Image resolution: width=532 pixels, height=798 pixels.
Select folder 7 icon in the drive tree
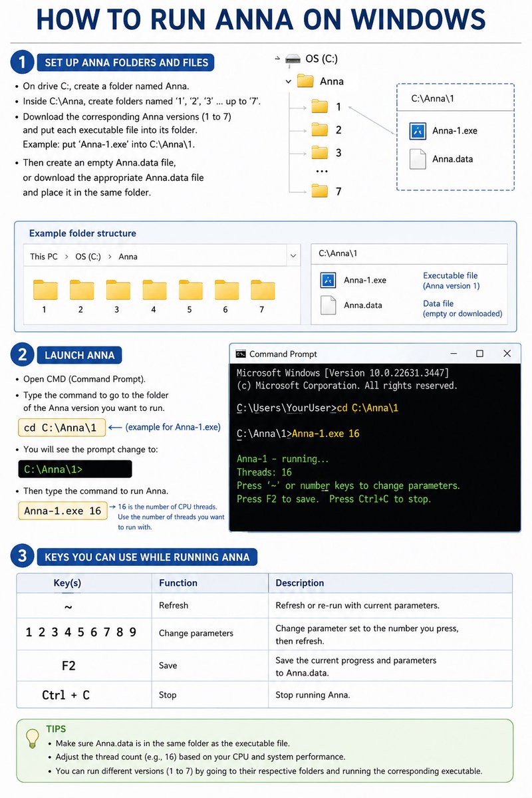pyautogui.click(x=320, y=192)
